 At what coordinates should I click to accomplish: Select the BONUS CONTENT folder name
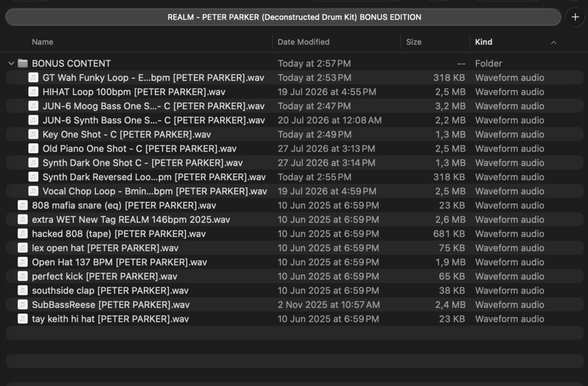coord(71,63)
